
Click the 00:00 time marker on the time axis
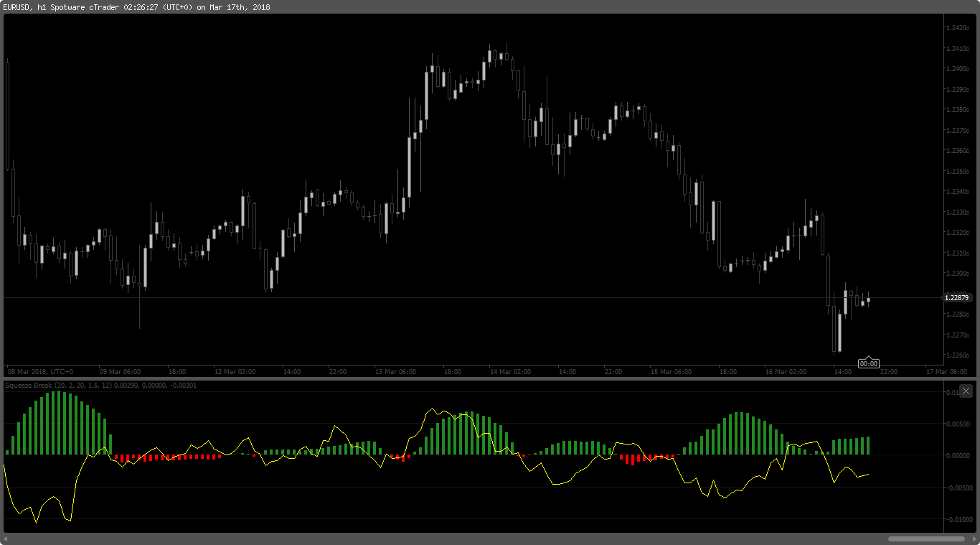point(869,363)
